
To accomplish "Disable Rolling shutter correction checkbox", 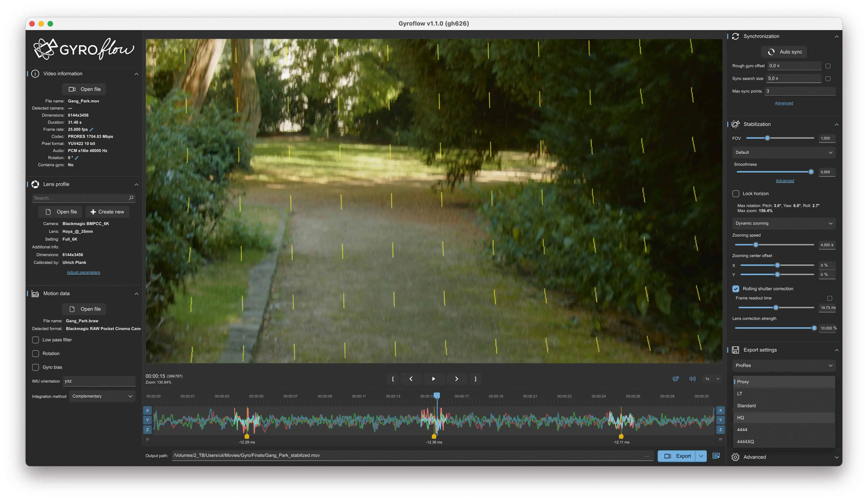I will tap(735, 289).
